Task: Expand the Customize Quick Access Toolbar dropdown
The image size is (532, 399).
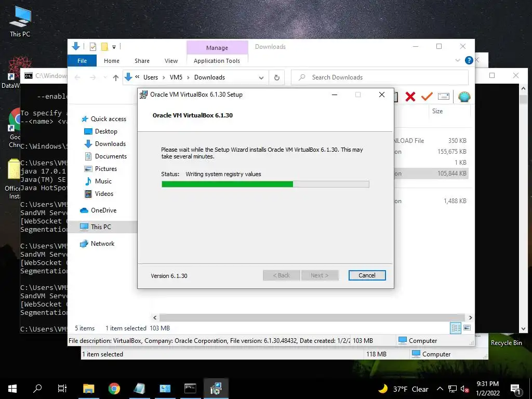Action: click(114, 47)
